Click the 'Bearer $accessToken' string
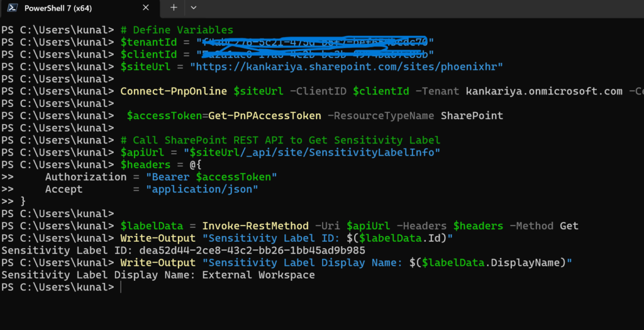 coord(211,177)
